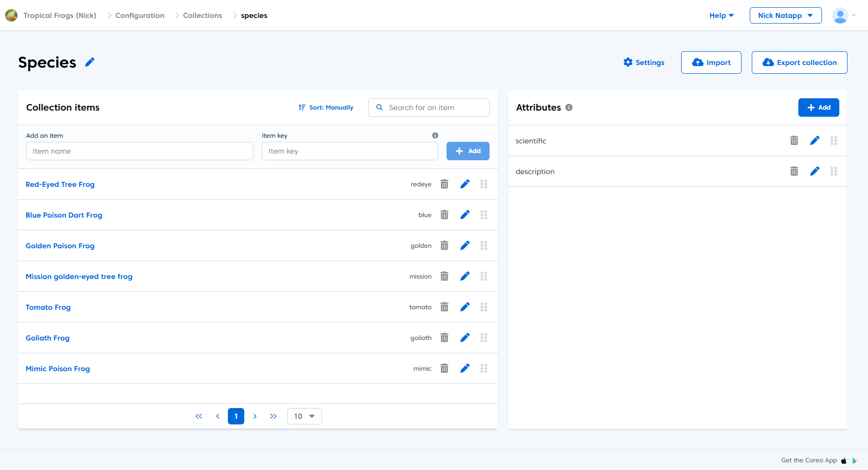Expand the Nick Natapp organisation dropdown

[x=786, y=15]
